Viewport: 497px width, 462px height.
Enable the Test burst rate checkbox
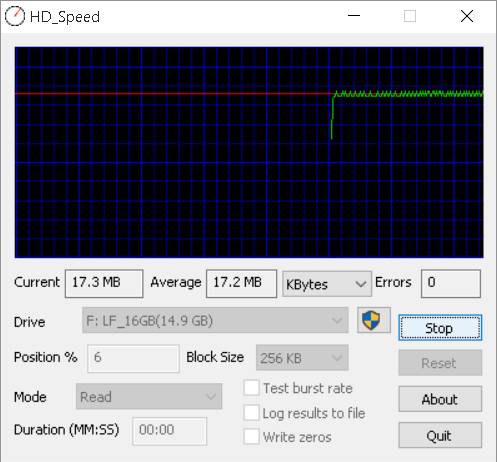coord(251,388)
